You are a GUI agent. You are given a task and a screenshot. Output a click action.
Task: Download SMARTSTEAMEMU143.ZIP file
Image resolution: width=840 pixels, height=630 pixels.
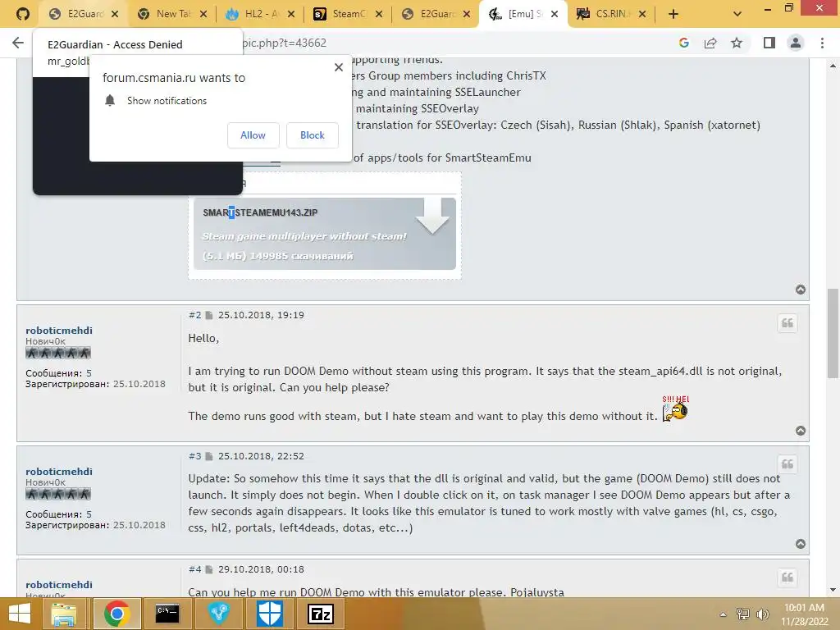260,212
